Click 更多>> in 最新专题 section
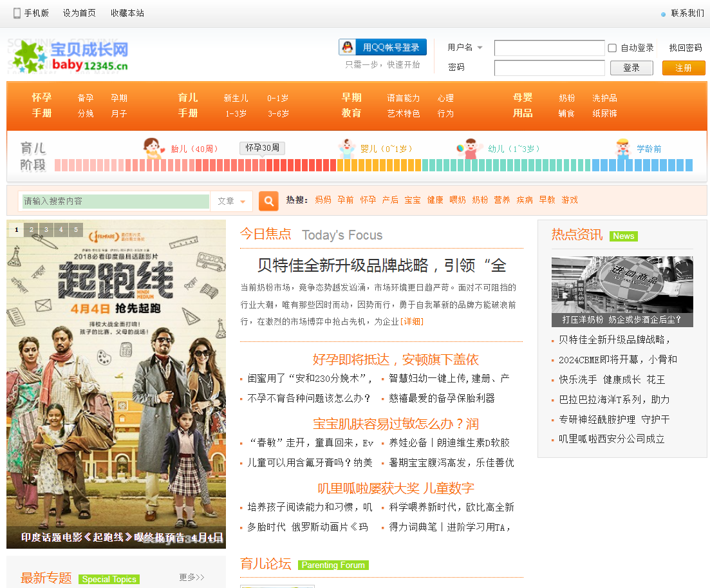710x588 pixels. (192, 577)
